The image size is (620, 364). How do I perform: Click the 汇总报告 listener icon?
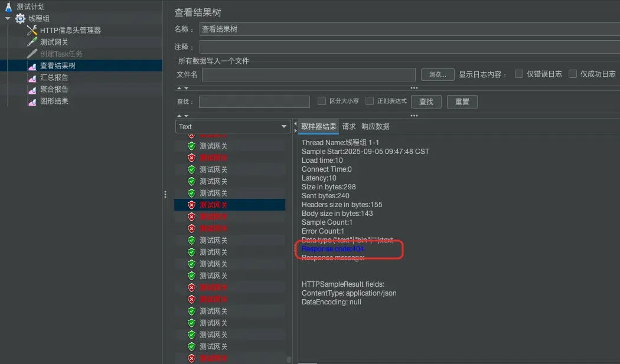click(x=32, y=78)
